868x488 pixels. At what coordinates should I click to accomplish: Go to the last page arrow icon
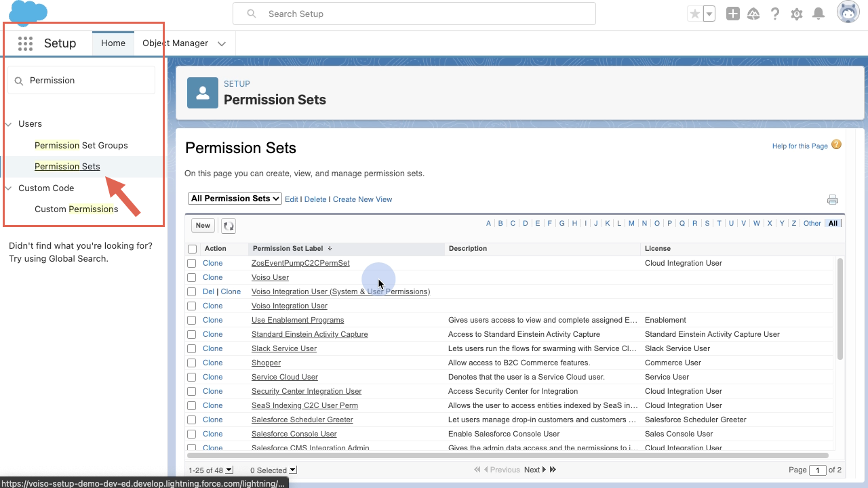click(x=553, y=470)
